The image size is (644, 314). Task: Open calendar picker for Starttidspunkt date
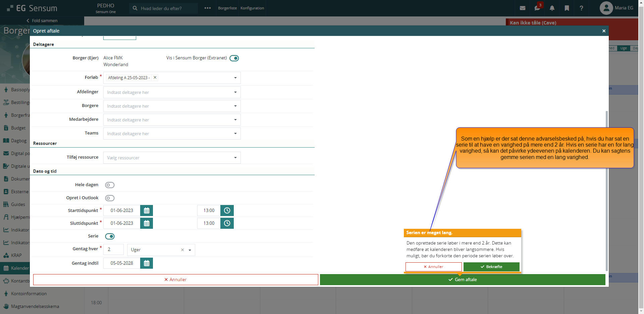click(147, 211)
